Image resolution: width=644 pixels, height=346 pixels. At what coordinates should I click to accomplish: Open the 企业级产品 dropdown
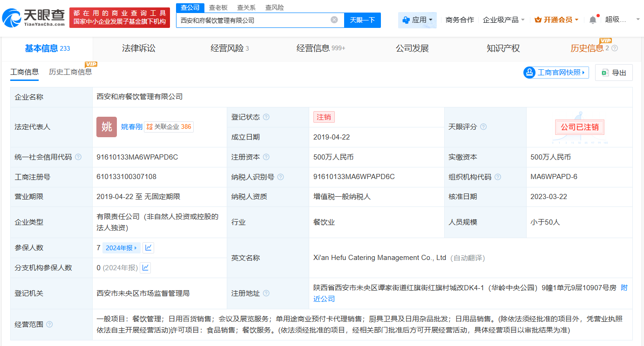[x=503, y=20]
